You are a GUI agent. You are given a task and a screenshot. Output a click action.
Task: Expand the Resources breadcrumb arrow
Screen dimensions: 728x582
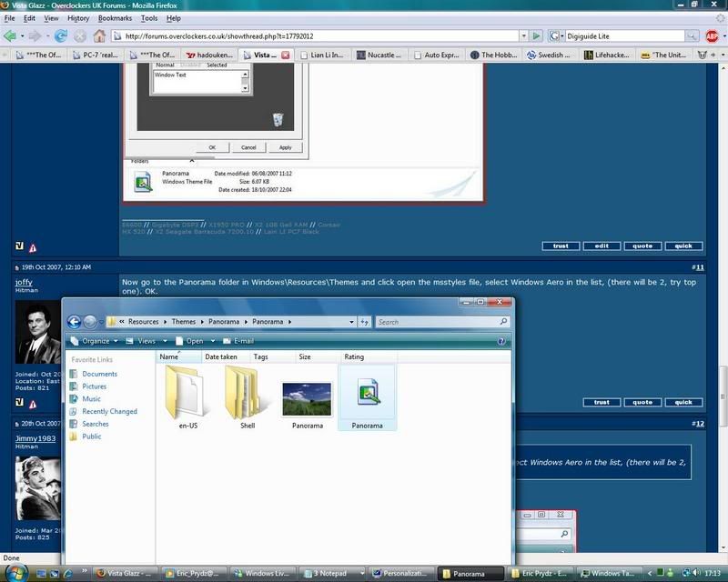(165, 322)
